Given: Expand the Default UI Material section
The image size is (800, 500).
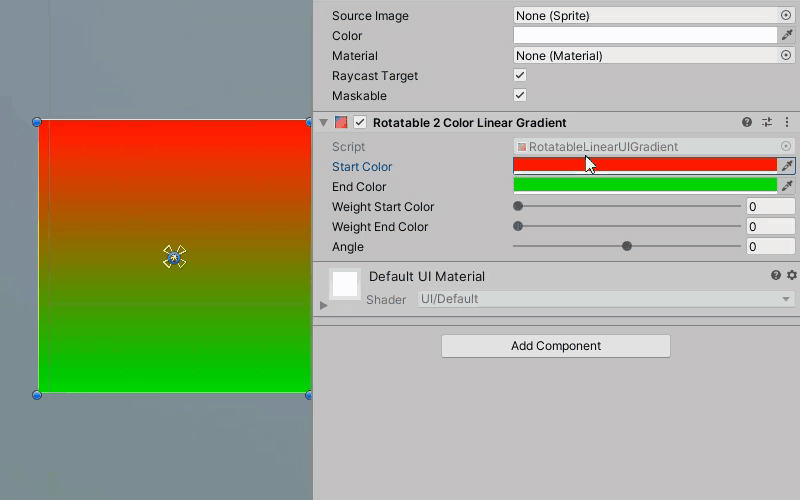Looking at the screenshot, I should [x=323, y=305].
